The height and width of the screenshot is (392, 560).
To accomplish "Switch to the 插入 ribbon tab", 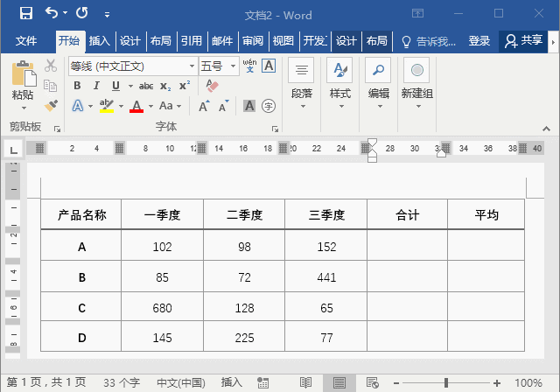I will tap(100, 41).
